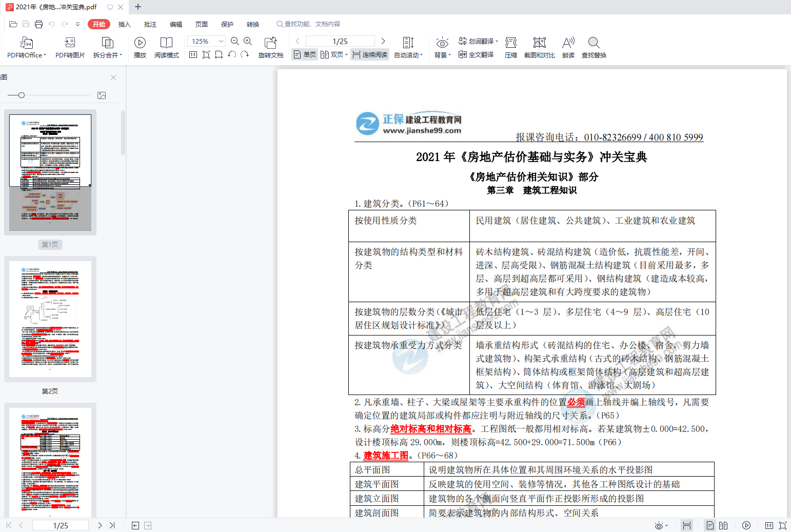Launch 截图和对比 screenshot tool

pyautogui.click(x=539, y=47)
